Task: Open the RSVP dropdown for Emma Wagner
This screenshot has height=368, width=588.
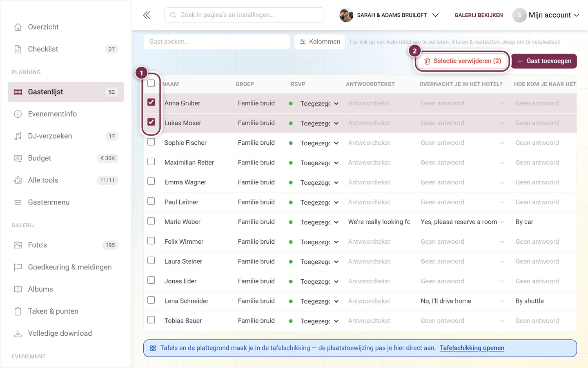Action: pos(319,182)
